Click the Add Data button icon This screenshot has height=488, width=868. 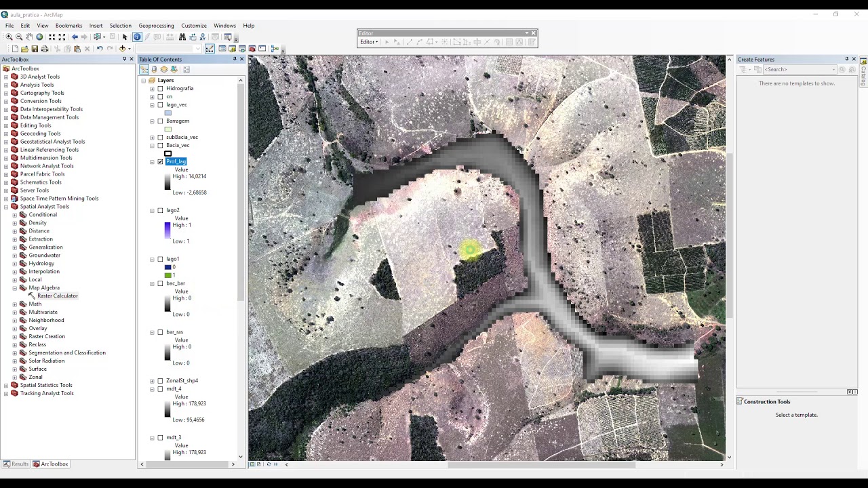[x=122, y=49]
